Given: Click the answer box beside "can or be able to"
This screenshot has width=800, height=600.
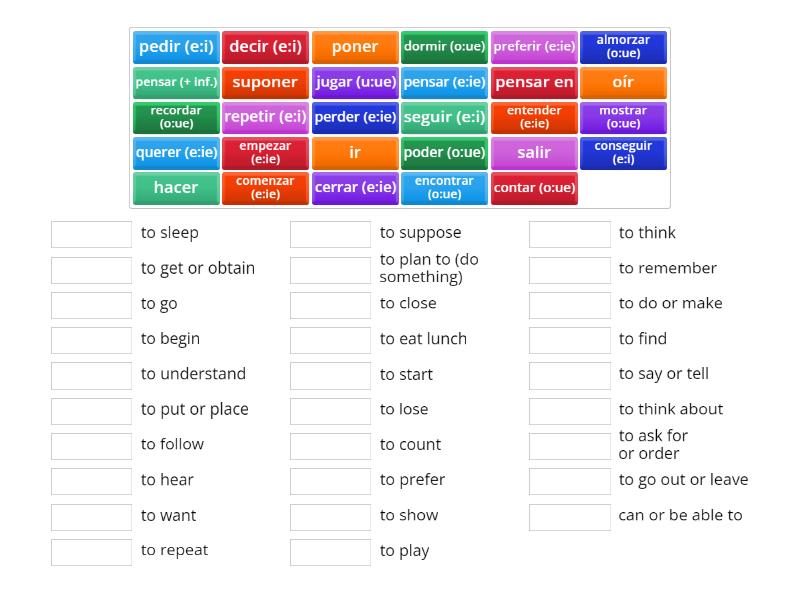Looking at the screenshot, I should (x=569, y=516).
